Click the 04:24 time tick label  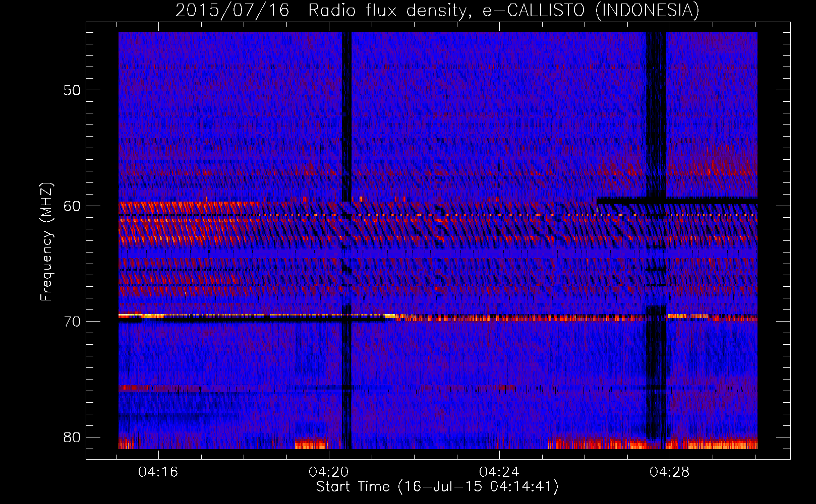click(499, 472)
